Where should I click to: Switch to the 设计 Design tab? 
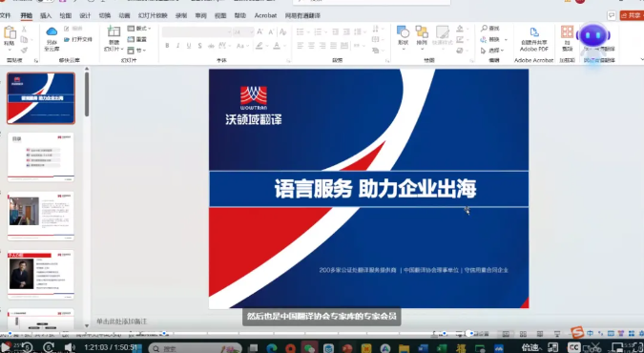85,15
